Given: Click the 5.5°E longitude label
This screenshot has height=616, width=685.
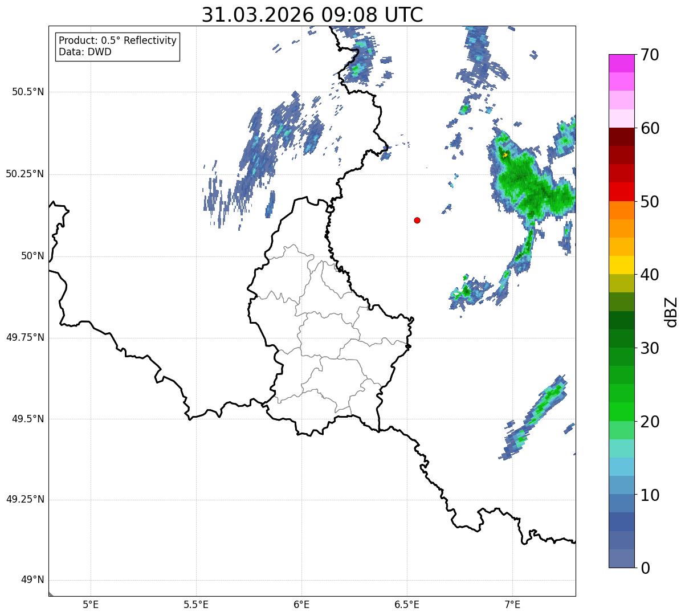Looking at the screenshot, I should 196,605.
